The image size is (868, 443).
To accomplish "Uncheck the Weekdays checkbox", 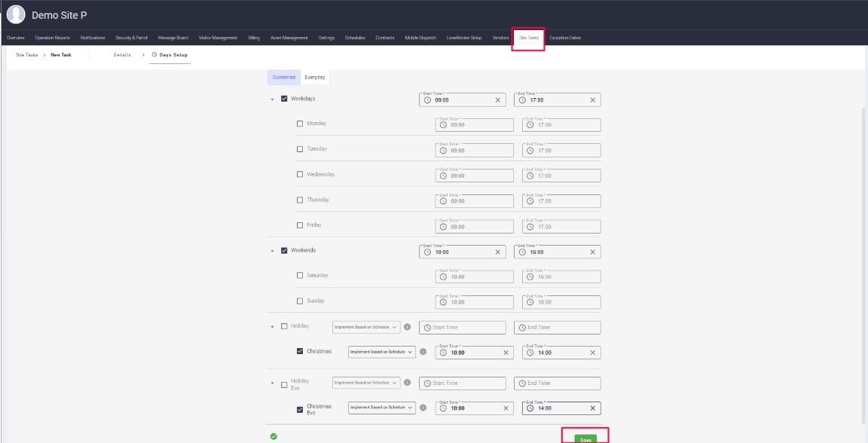I will pos(284,99).
